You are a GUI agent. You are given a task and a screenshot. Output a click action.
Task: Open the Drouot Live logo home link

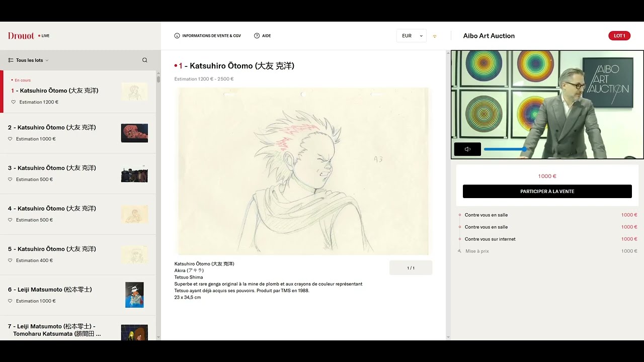pyautogui.click(x=28, y=36)
